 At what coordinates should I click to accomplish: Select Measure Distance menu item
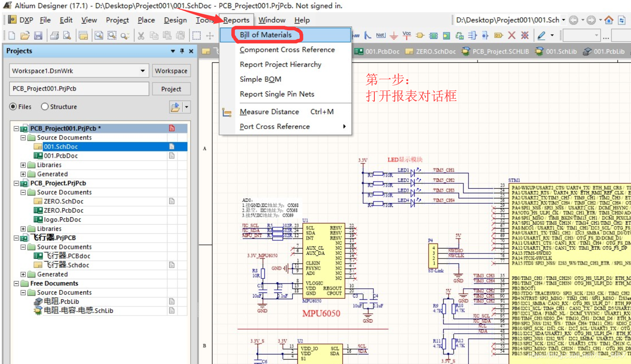286,112
